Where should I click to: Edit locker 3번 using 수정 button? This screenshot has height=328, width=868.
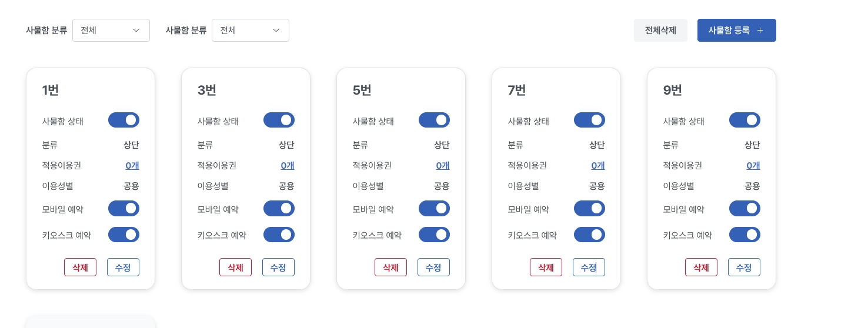coord(278,267)
